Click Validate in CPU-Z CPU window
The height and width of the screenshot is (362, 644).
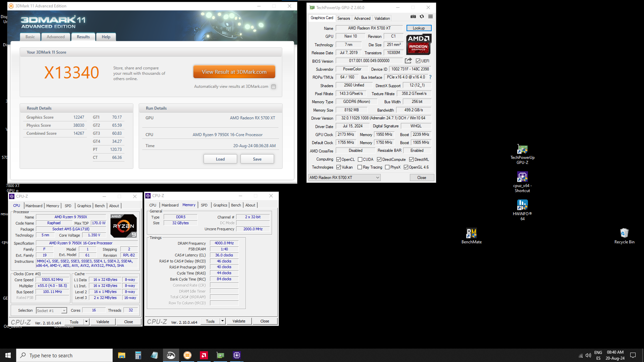click(103, 322)
